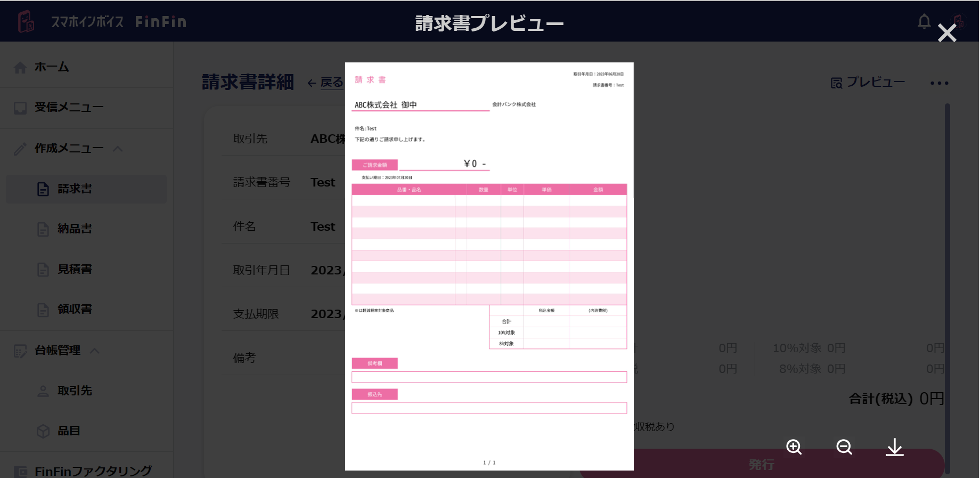The width and height of the screenshot is (980, 478).
Task: Select 請求書 in the sidebar
Action: (x=86, y=189)
